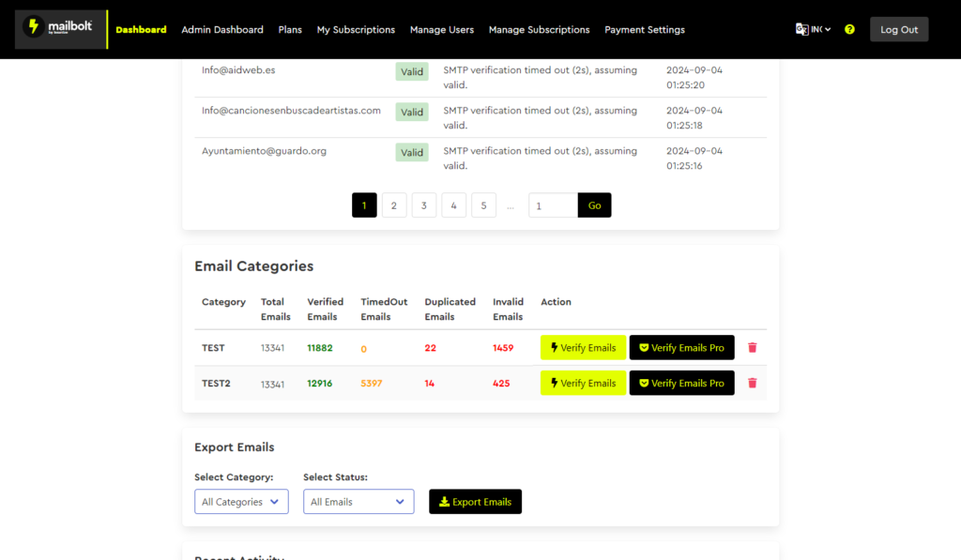961x560 pixels.
Task: Go to page 3 of email results
Action: 423,204
